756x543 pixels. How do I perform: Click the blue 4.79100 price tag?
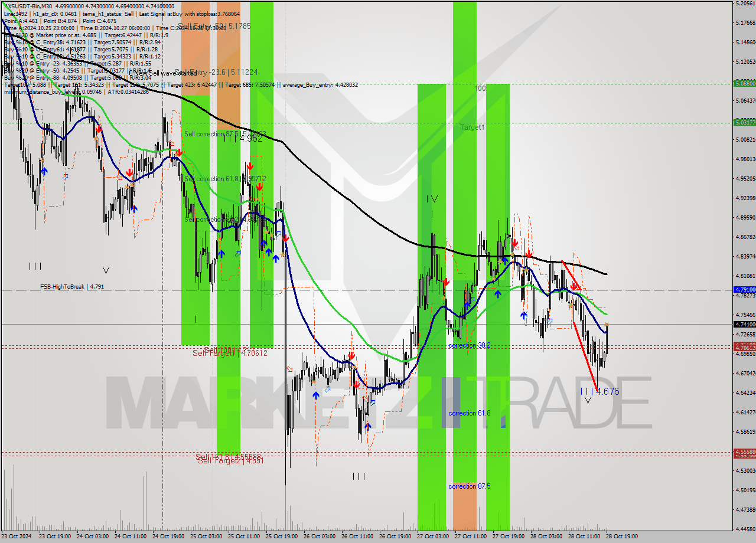744,290
